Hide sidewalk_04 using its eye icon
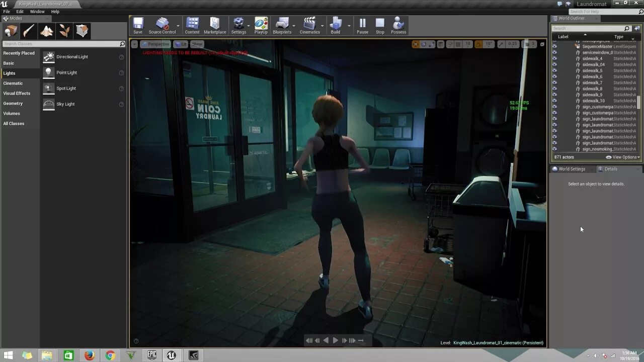644x362 pixels. point(554,64)
